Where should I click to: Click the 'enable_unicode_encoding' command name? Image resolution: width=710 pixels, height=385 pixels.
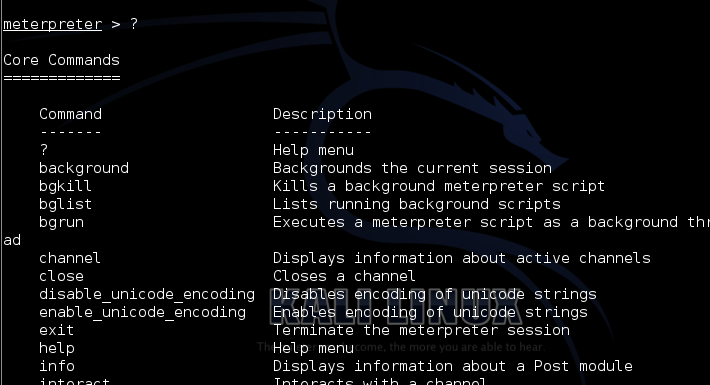(x=143, y=313)
